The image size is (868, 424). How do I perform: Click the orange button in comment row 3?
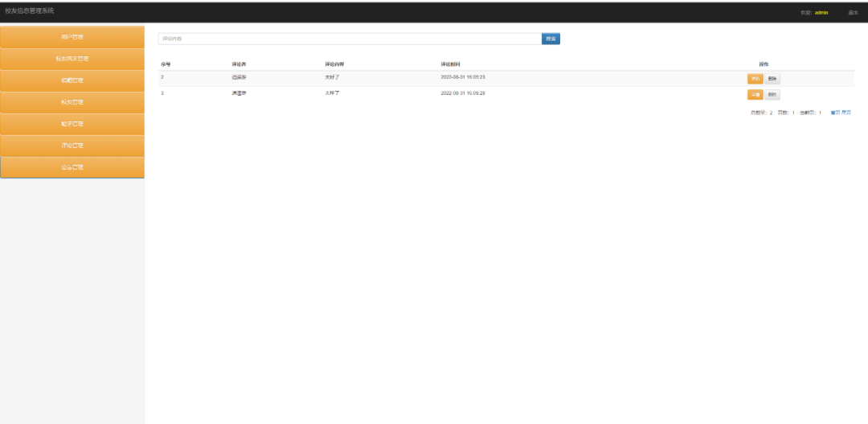[755, 95]
